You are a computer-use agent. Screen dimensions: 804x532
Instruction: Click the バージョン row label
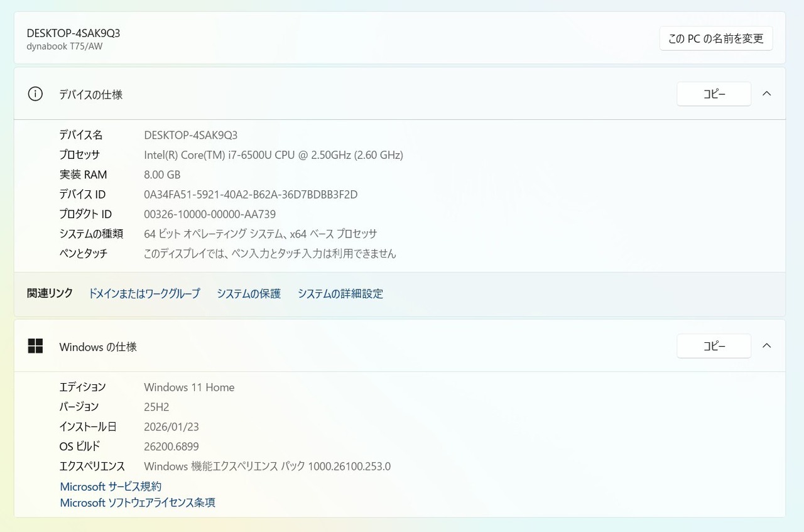tap(79, 406)
